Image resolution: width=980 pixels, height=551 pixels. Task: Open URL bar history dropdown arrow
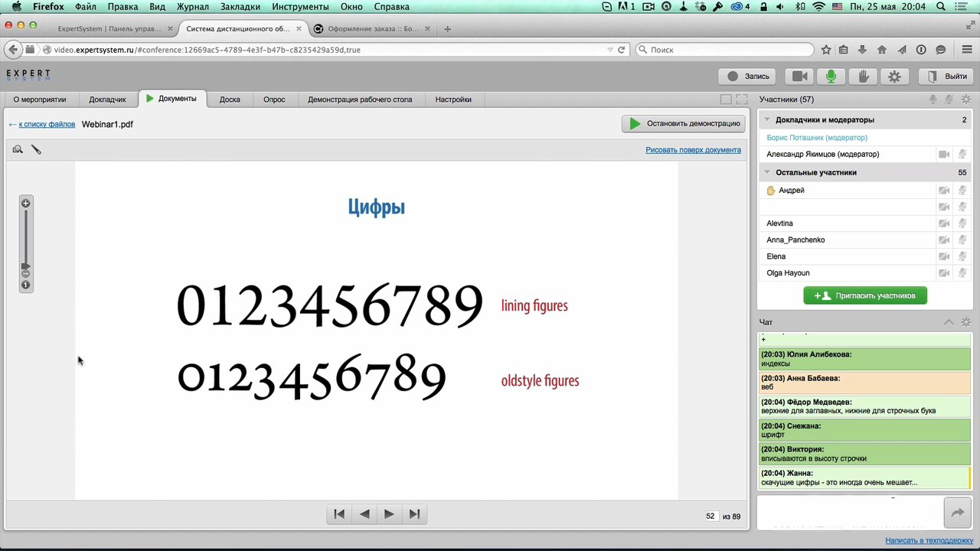tap(610, 50)
